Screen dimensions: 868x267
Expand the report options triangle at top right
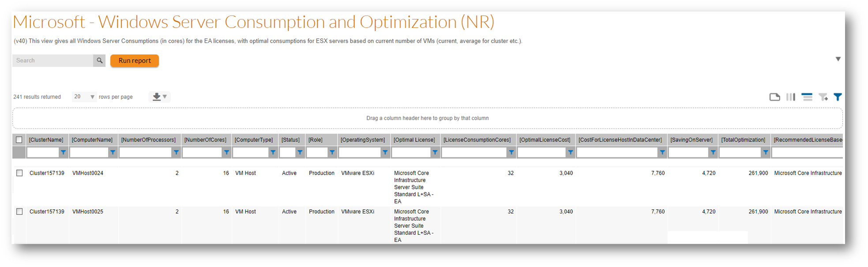coord(838,59)
